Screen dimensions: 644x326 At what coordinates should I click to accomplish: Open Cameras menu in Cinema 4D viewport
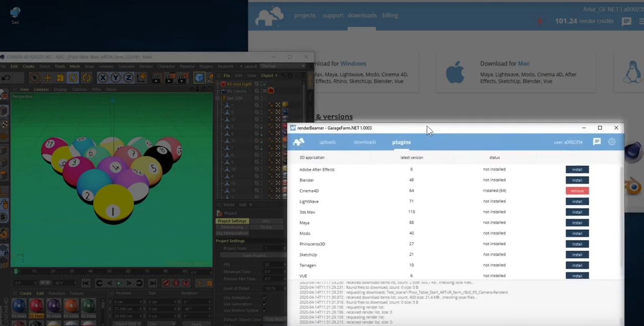(x=41, y=90)
